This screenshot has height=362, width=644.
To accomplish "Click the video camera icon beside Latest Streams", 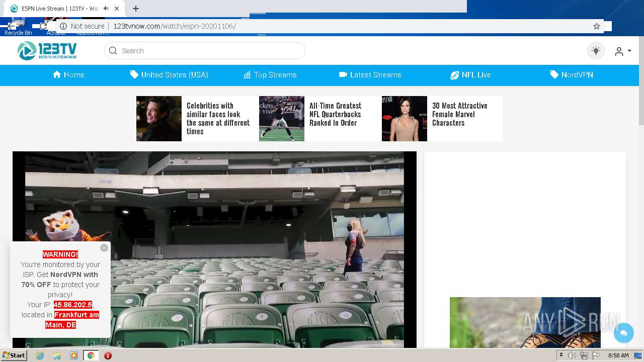I will pos(343,74).
